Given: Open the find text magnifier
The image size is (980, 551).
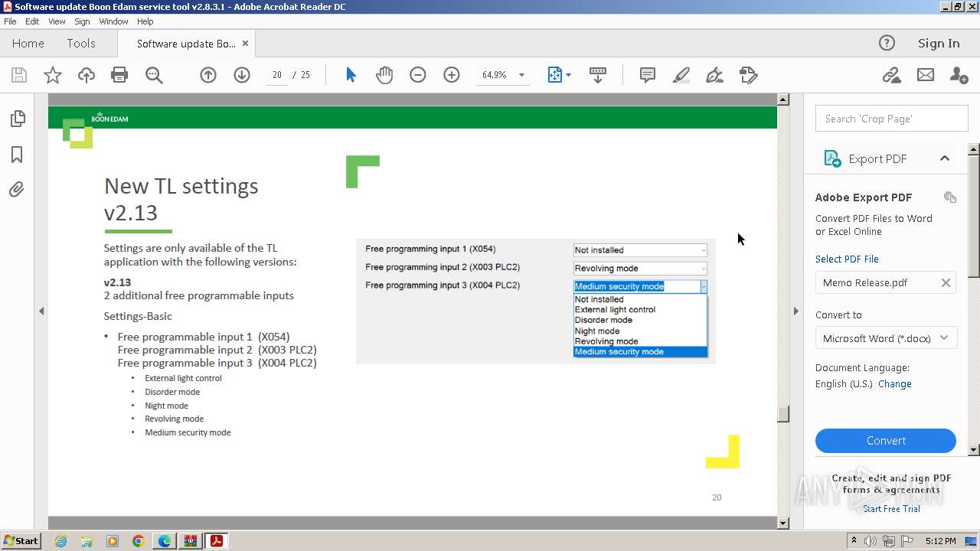Looking at the screenshot, I should pyautogui.click(x=154, y=75).
